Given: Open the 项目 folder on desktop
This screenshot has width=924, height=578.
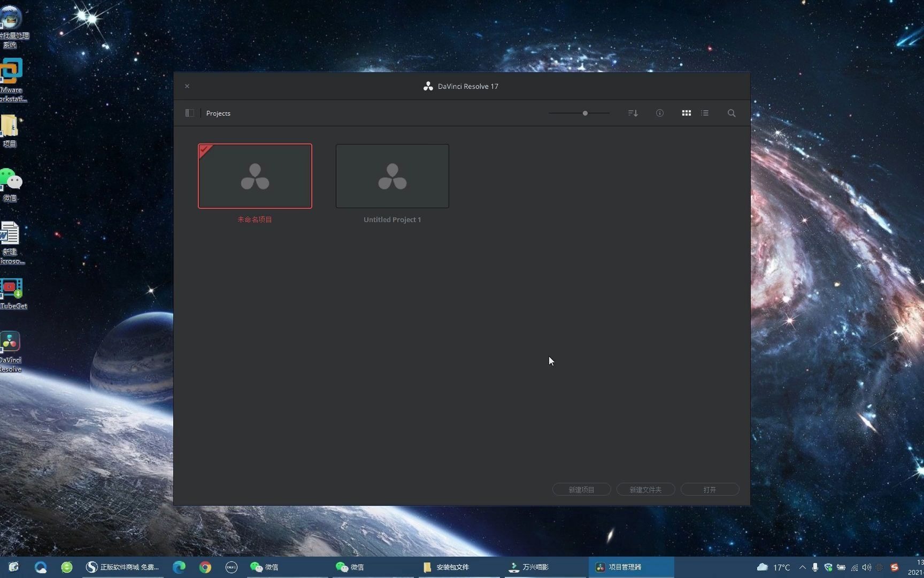Looking at the screenshot, I should [10, 131].
